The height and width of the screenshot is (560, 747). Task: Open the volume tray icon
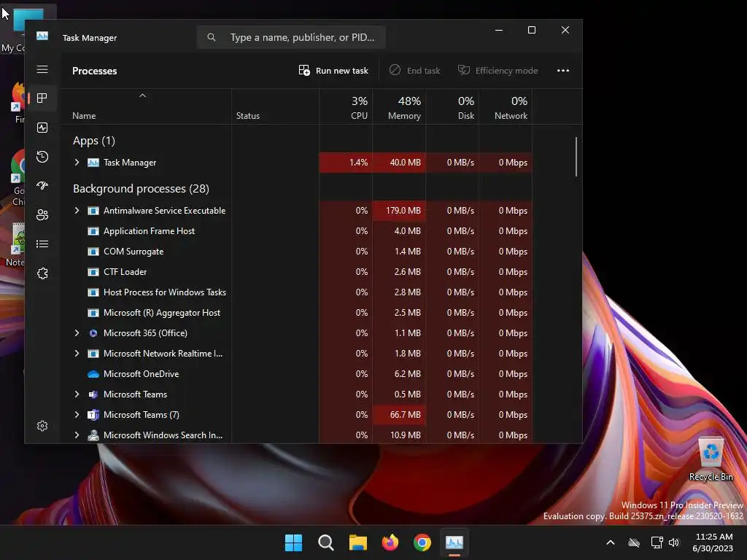coord(673,542)
